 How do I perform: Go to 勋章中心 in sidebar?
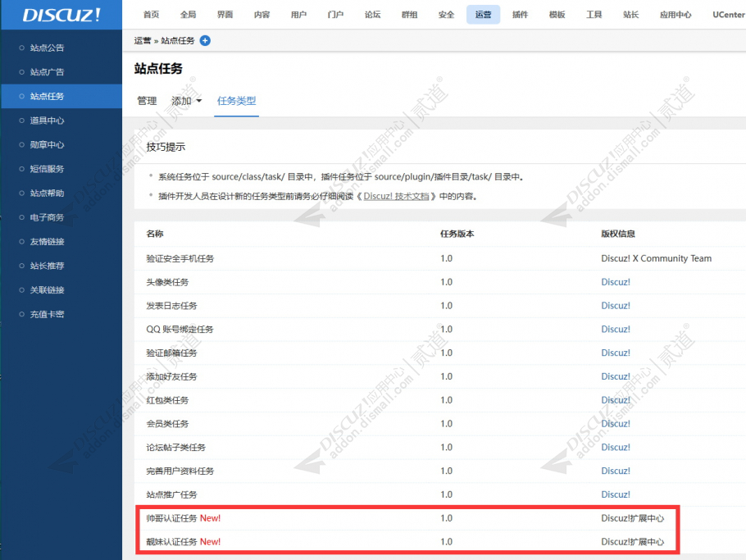[47, 144]
